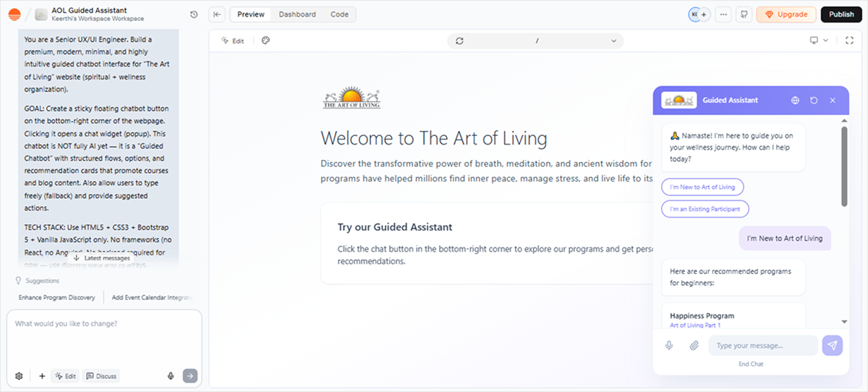Switch to the Preview tab
Image resolution: width=868 pixels, height=392 pixels.
[x=250, y=14]
